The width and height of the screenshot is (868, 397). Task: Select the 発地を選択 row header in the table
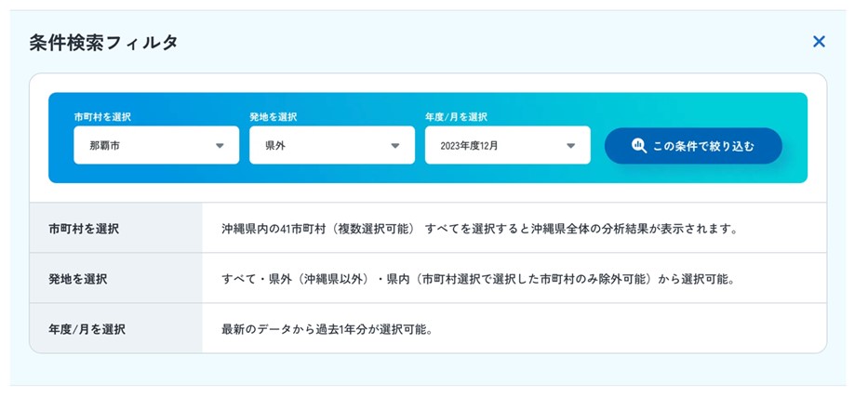coord(77,278)
